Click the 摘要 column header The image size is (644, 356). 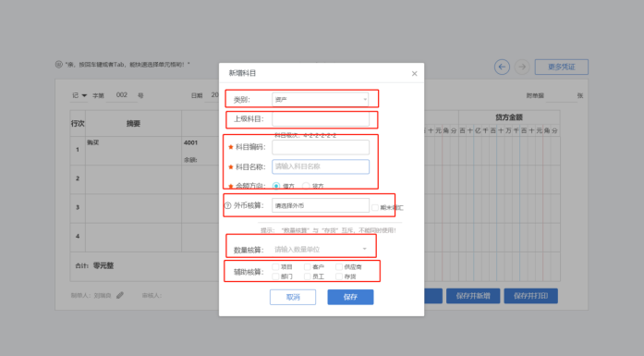pos(133,123)
